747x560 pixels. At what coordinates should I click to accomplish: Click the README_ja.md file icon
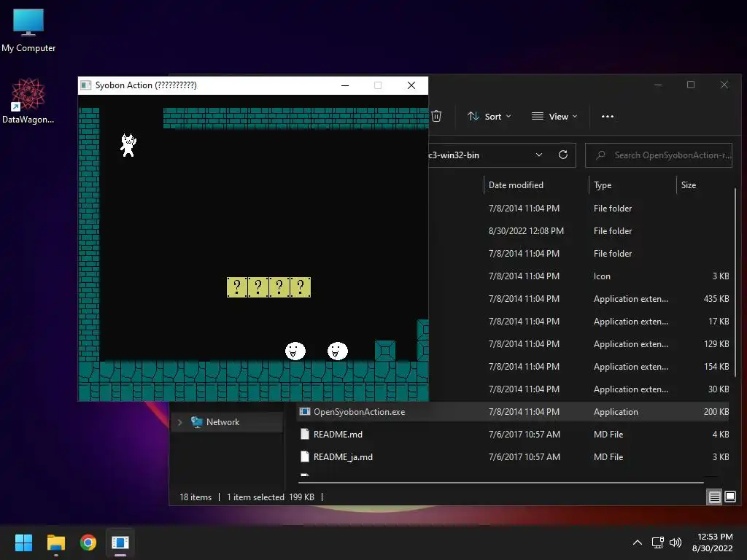click(x=305, y=457)
